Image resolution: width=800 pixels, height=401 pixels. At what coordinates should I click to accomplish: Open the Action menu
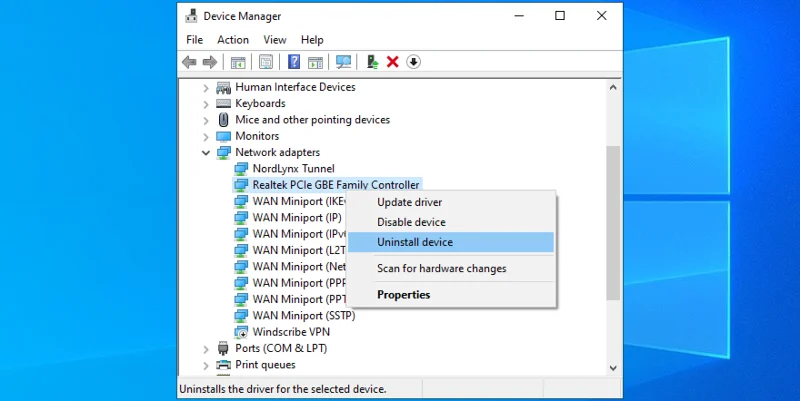[x=233, y=40]
